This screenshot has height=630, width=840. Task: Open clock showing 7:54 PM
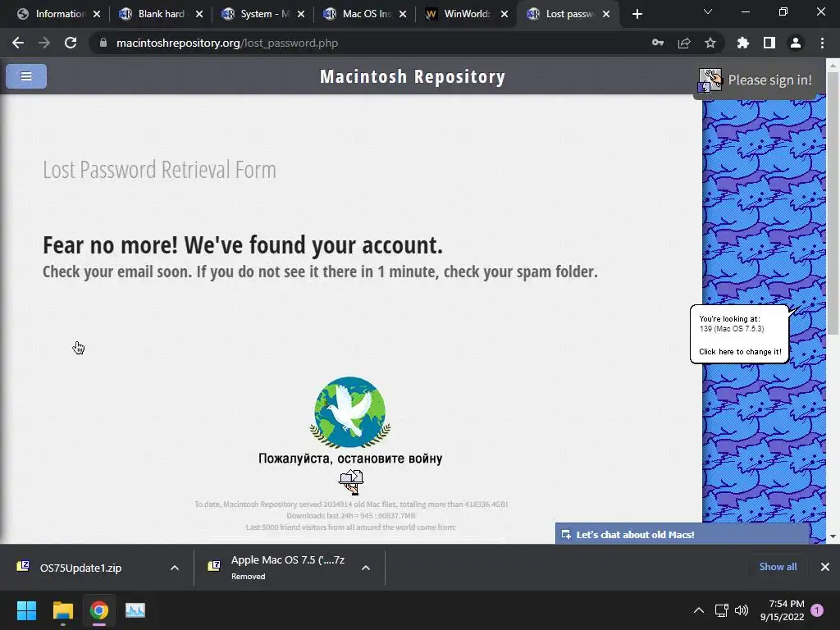click(x=782, y=610)
